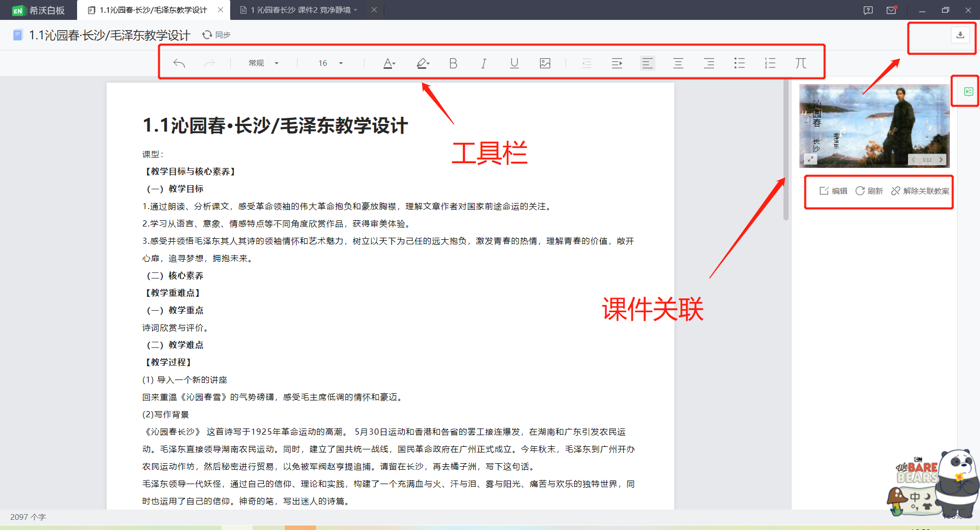Viewport: 980px width, 530px height.
Task: Click the document vertical scrollbar
Action: pos(786,150)
